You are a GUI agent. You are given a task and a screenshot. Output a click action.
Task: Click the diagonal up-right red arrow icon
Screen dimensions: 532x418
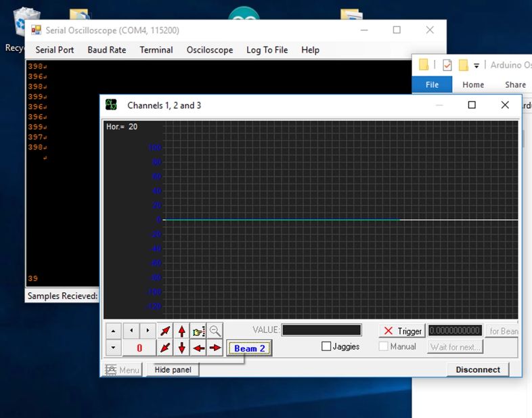[x=165, y=331]
